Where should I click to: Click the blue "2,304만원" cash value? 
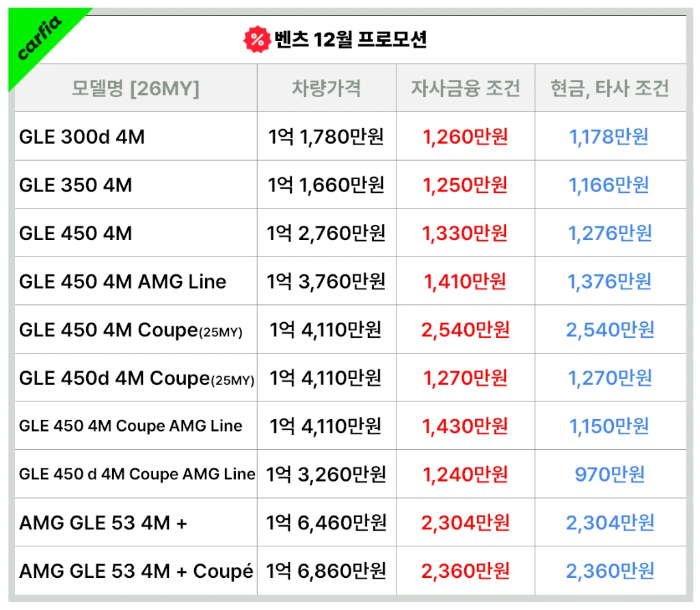pyautogui.click(x=610, y=522)
